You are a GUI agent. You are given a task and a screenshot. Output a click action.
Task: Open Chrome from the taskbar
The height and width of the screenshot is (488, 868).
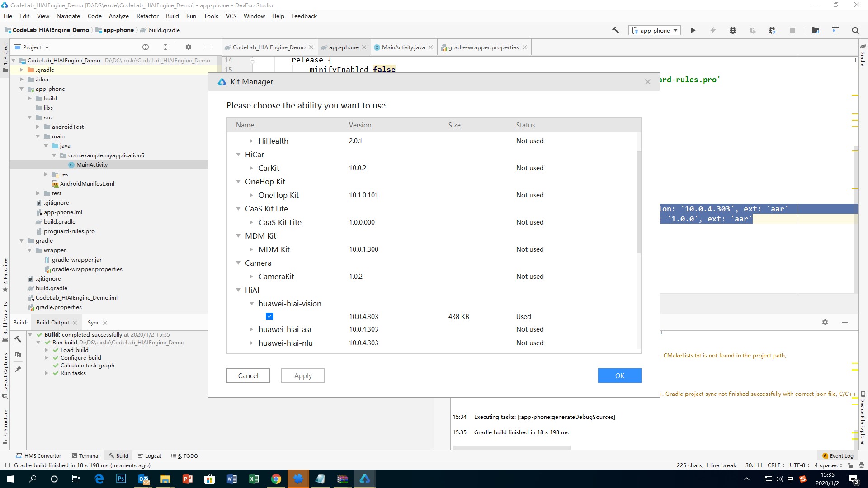tap(276, 479)
